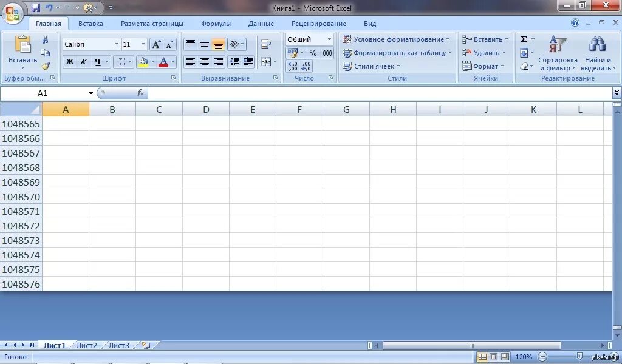The image size is (622, 364).
Task: Insert a new worksheet tab icon
Action: click(146, 345)
